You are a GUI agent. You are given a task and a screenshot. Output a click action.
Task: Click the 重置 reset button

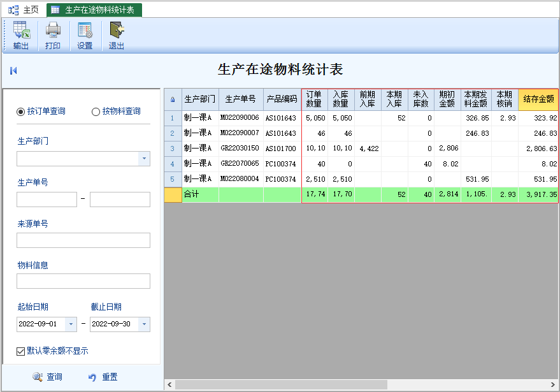[x=103, y=377]
